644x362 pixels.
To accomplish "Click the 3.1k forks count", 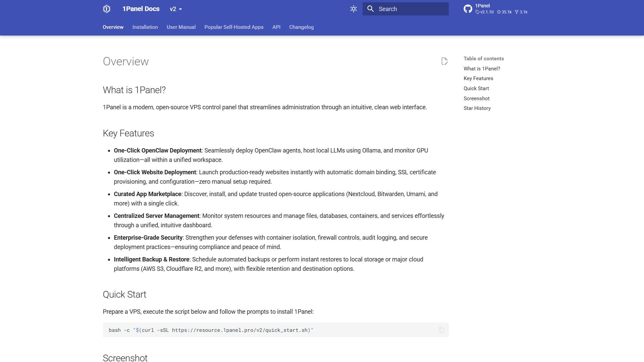I will point(521,12).
